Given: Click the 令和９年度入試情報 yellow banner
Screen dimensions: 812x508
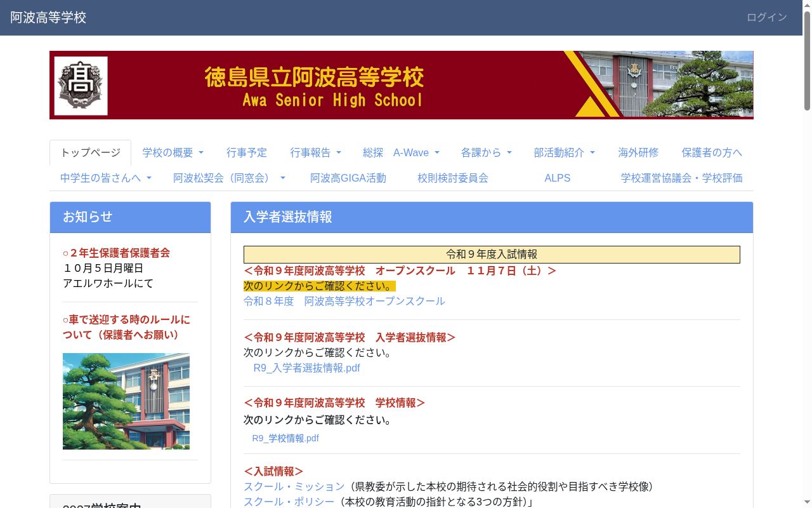Looking at the screenshot, I should pos(492,255).
